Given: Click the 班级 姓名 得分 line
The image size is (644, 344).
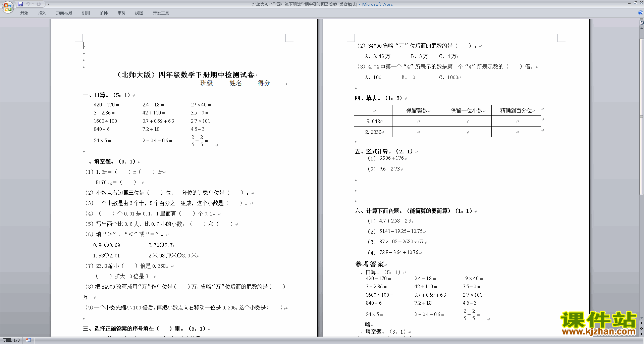Looking at the screenshot, I should (243, 83).
